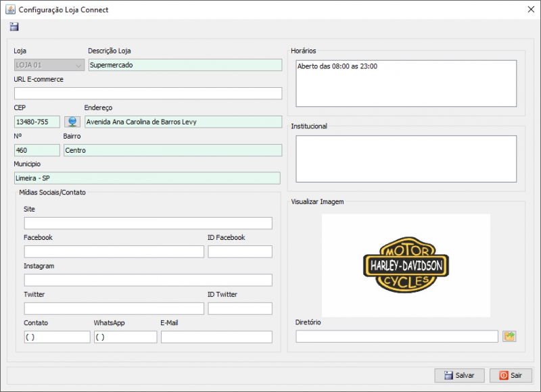This screenshot has height=392, width=541.
Task: Click the WhatsApp phone input field
Action: 126,337
